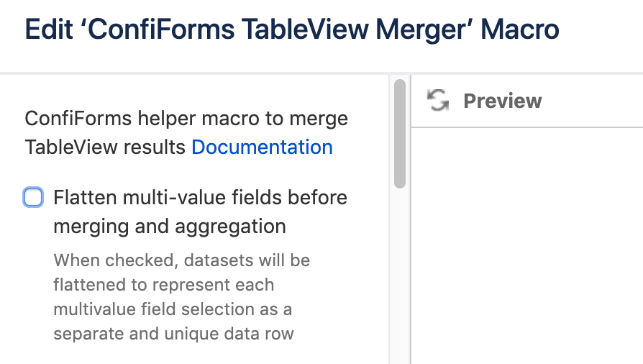
Task: Click 'multivalue field selection as a' hint line
Action: [173, 309]
